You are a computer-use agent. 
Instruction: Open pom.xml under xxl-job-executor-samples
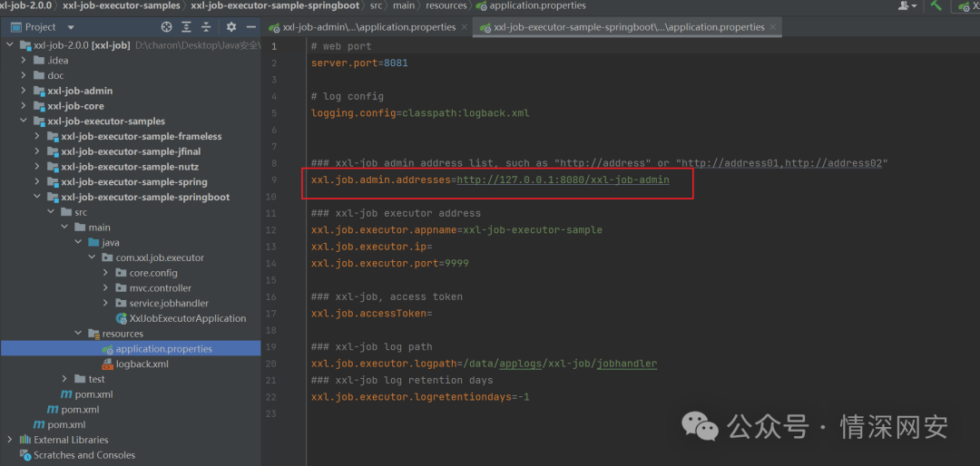click(x=80, y=410)
